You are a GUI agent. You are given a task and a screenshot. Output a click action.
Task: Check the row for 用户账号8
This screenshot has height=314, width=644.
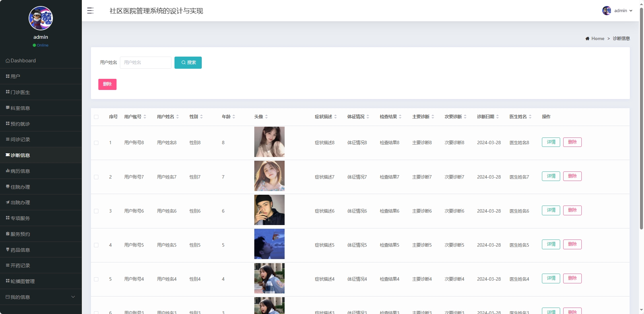tap(96, 143)
